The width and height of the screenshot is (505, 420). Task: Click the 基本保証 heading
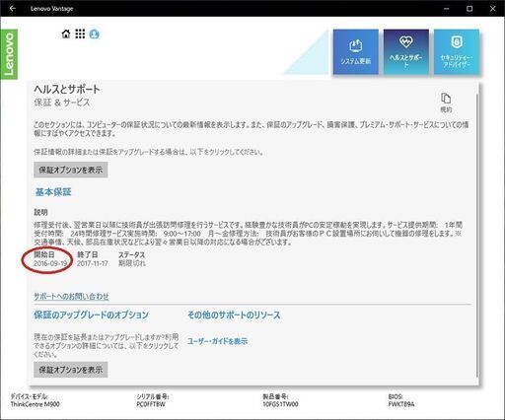point(53,192)
